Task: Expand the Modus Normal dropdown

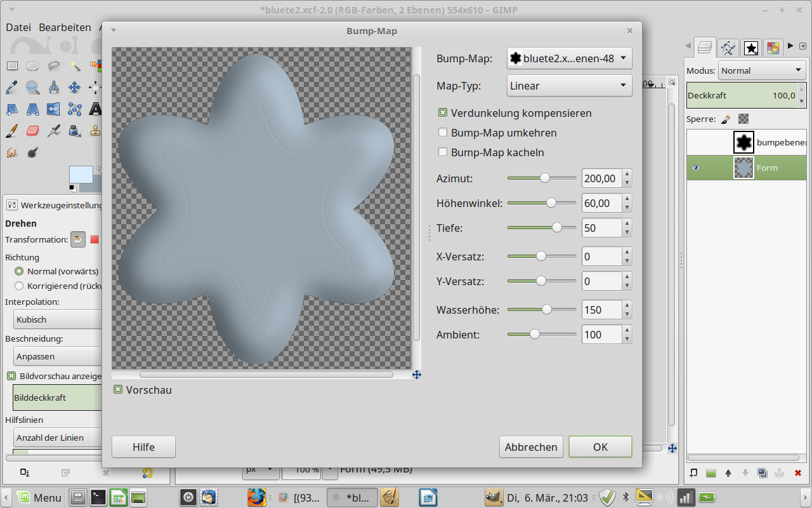Action: [x=762, y=70]
